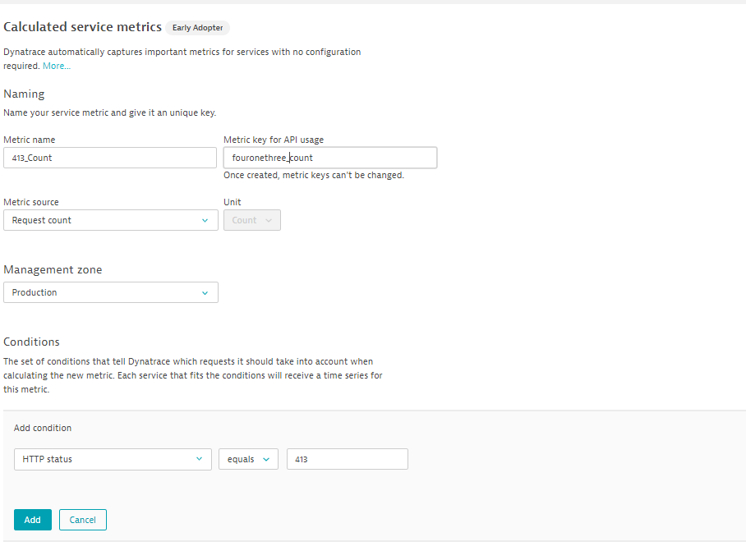The image size is (746, 560).
Task: Open the equals operator dropdown
Action: click(247, 459)
